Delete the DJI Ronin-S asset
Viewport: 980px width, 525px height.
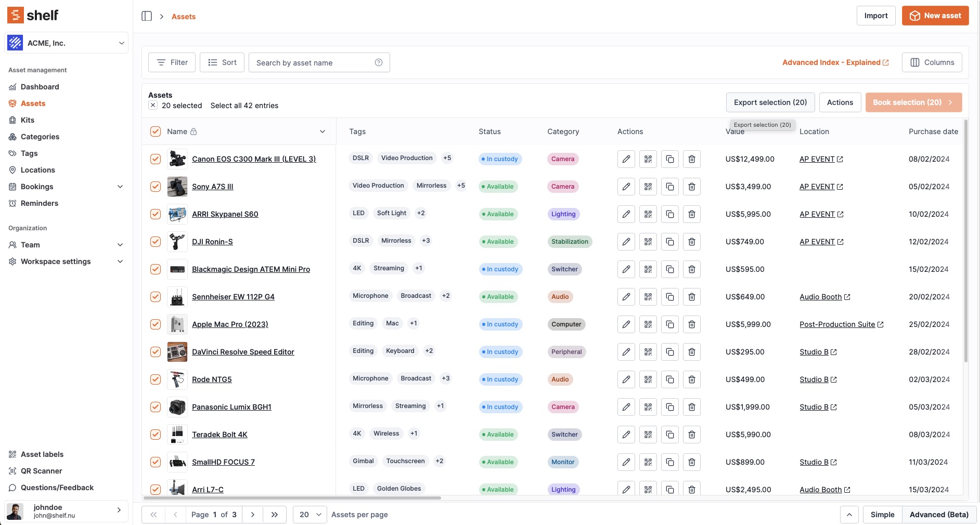coord(692,242)
